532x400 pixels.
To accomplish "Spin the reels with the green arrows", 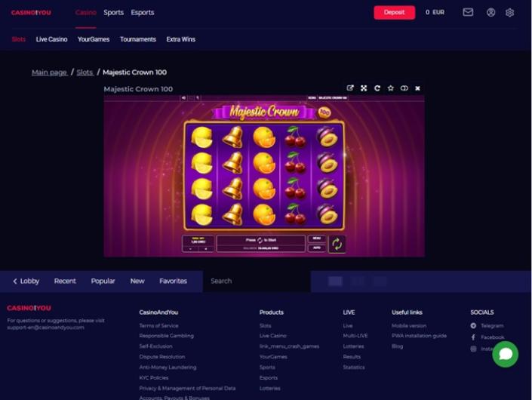I will point(337,244).
